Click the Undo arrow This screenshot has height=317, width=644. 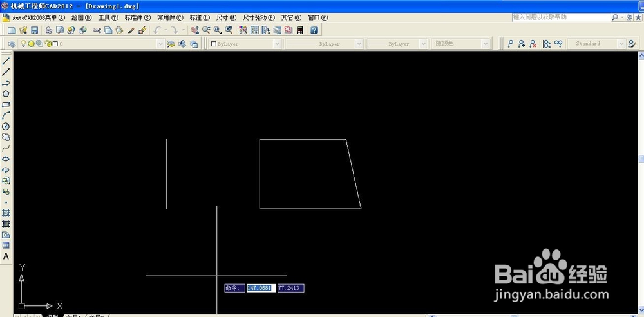157,30
